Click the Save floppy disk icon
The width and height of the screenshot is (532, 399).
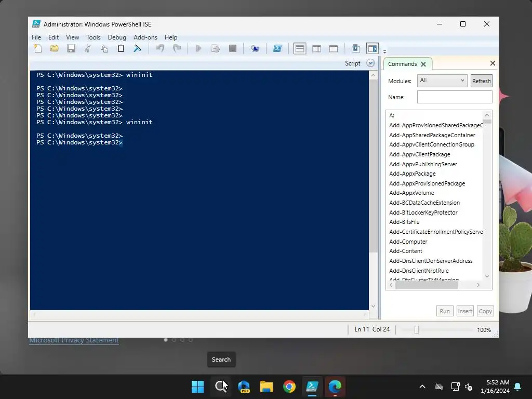[x=71, y=48]
